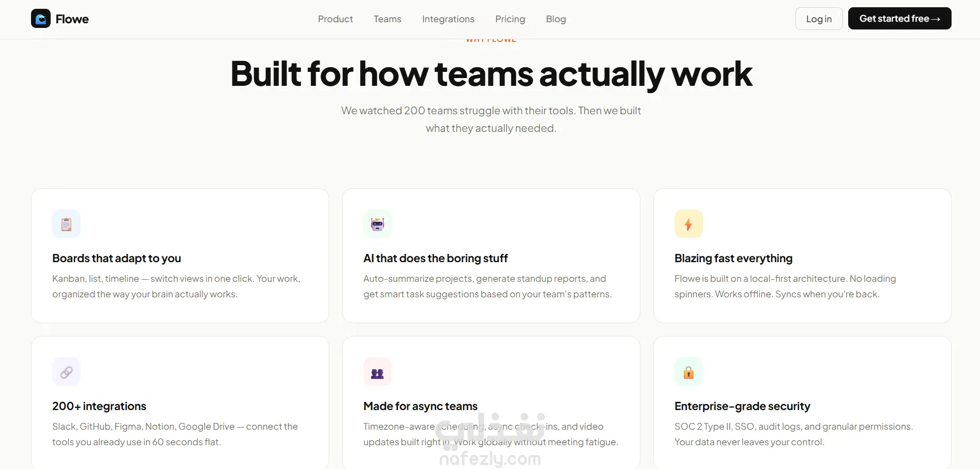Click the Flowe brand name text
The width and height of the screenshot is (980, 469).
(72, 19)
